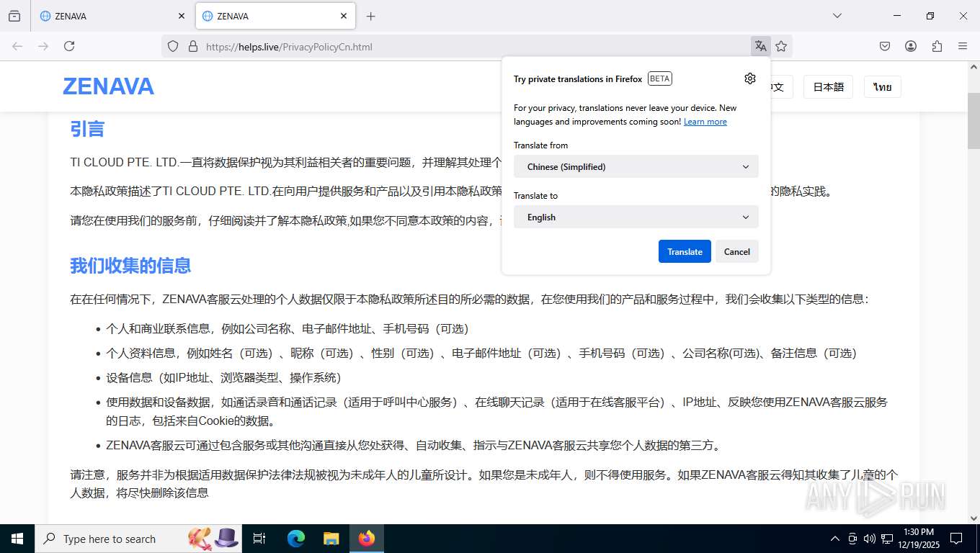This screenshot has height=553, width=980.
Task: Open the Firefox application menu
Action: [x=963, y=46]
